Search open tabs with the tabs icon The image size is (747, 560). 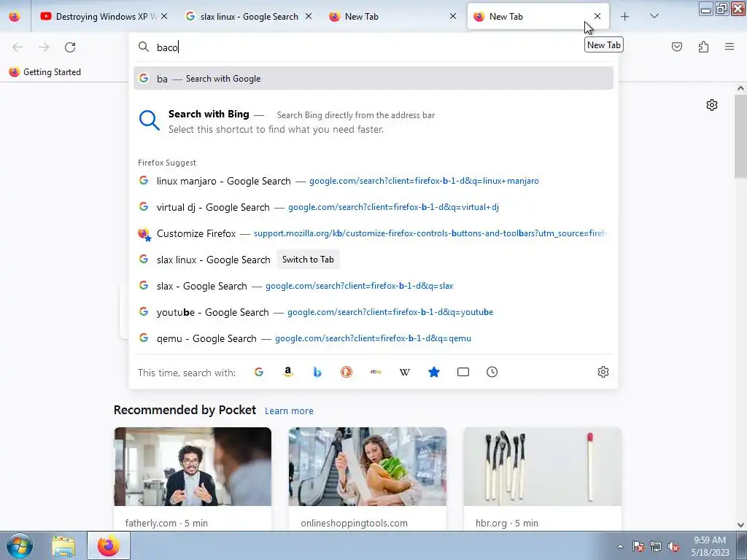coord(463,372)
